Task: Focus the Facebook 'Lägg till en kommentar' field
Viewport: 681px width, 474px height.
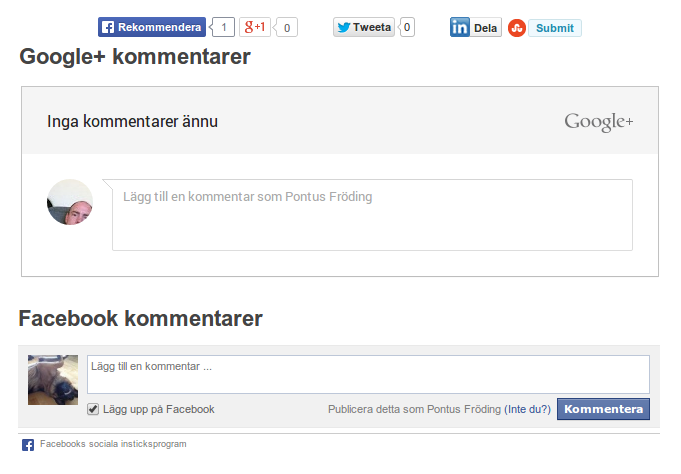Action: (x=368, y=375)
